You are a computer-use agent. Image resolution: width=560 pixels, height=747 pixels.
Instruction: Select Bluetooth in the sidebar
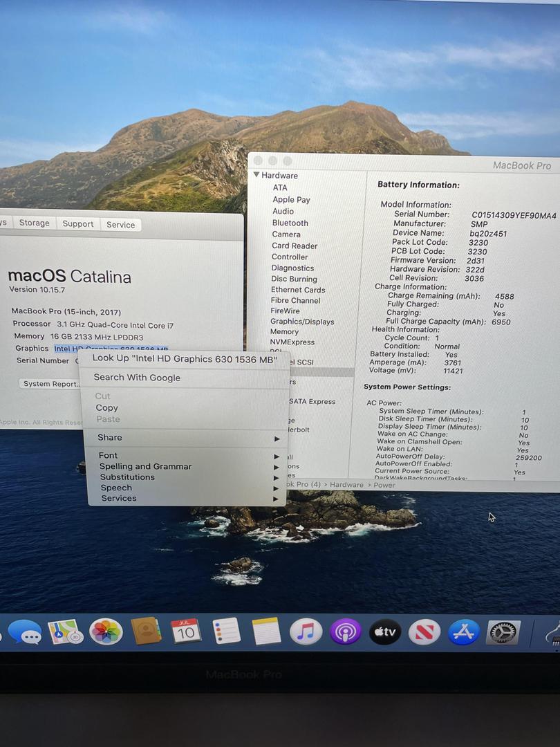[x=290, y=223]
